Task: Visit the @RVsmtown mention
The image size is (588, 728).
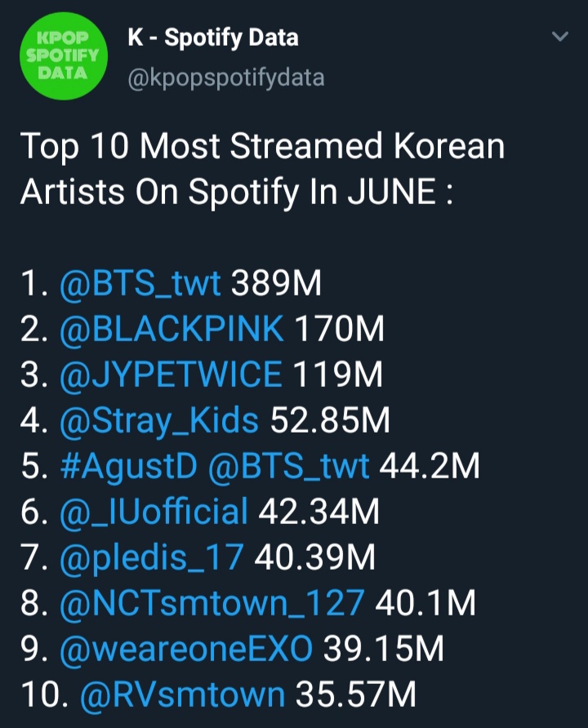Action: (182, 696)
